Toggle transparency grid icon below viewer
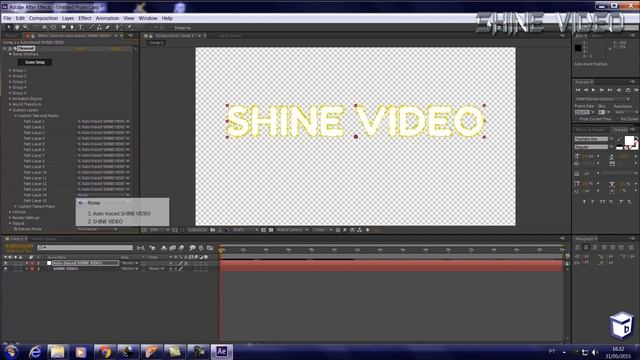640x360 pixels. pos(271,230)
